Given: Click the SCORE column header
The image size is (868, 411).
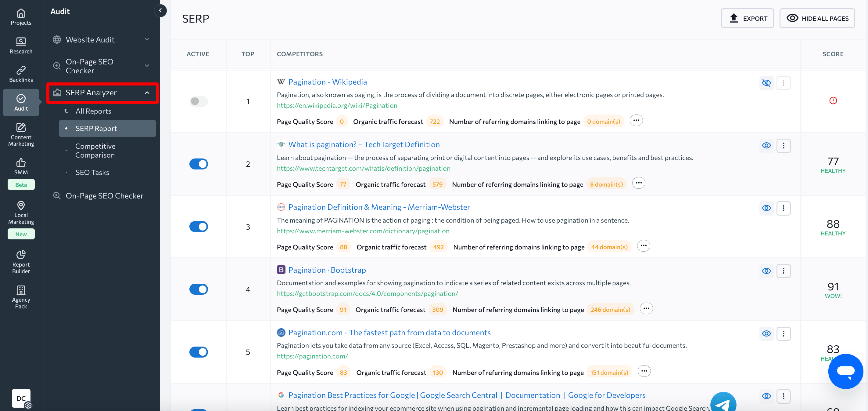Looking at the screenshot, I should pyautogui.click(x=833, y=54).
